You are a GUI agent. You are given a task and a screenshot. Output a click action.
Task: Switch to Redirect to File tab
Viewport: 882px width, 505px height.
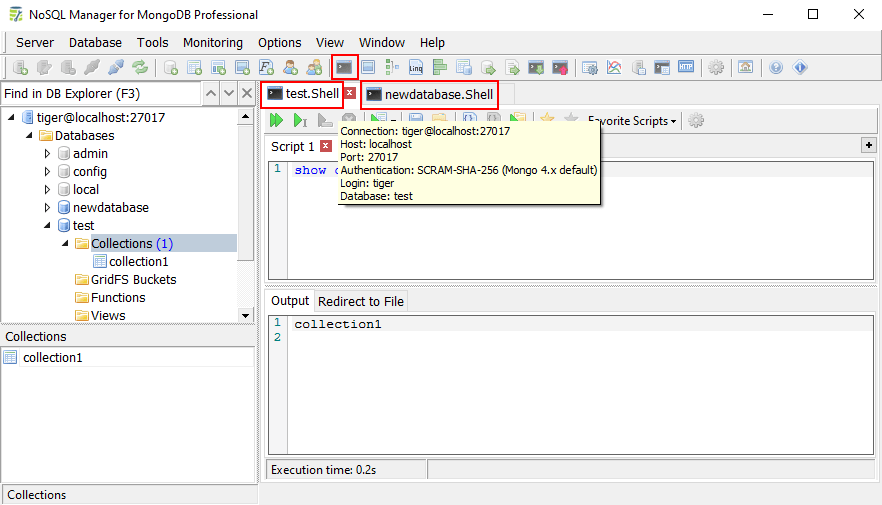click(361, 301)
